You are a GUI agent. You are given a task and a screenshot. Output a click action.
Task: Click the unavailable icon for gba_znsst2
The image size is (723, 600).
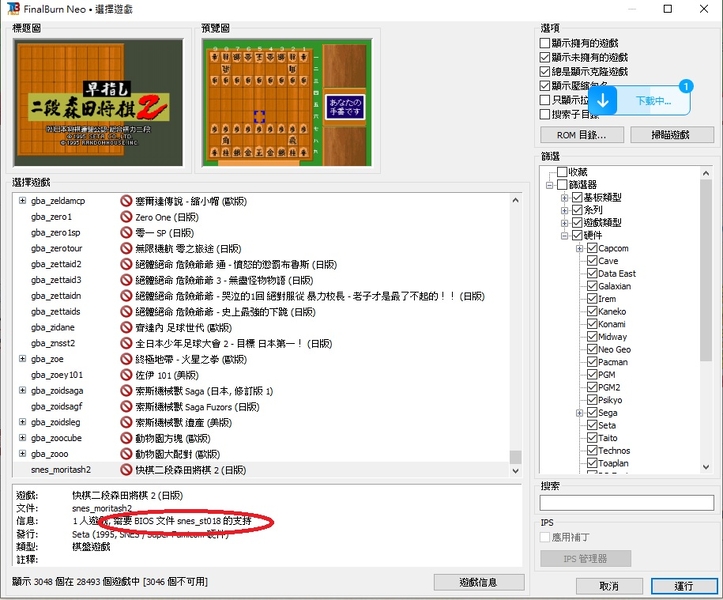coord(126,343)
